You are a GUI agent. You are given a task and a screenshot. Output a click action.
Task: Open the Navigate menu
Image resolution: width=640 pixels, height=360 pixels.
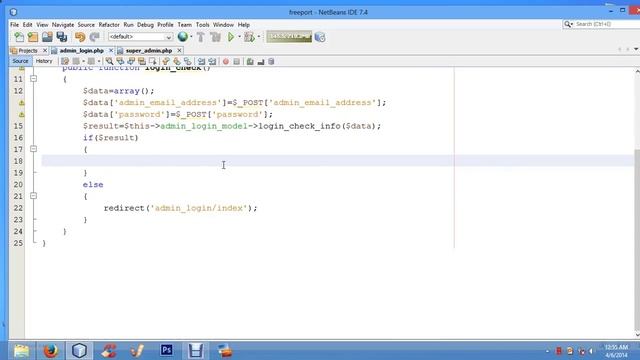click(63, 25)
